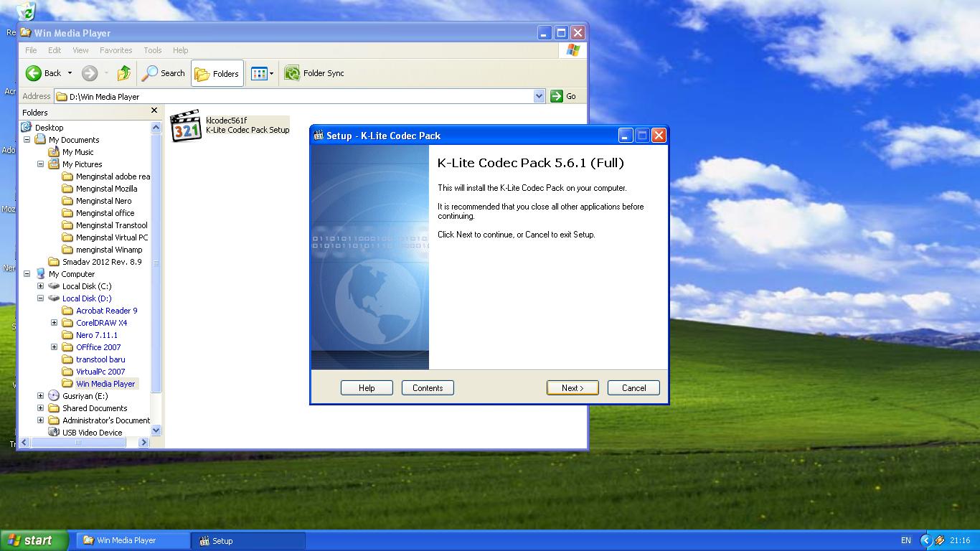Close the Folders pane with X
This screenshot has height=551, width=980.
click(x=154, y=110)
